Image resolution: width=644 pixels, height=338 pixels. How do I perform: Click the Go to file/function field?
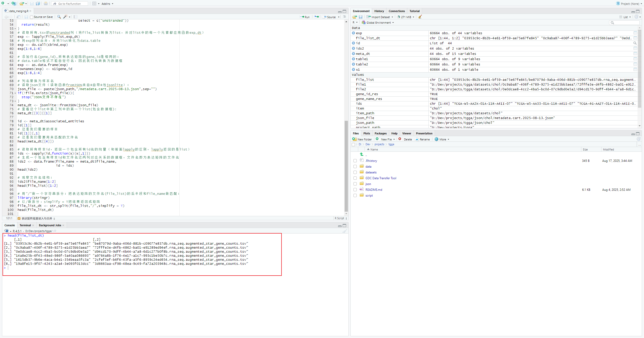(x=70, y=4)
